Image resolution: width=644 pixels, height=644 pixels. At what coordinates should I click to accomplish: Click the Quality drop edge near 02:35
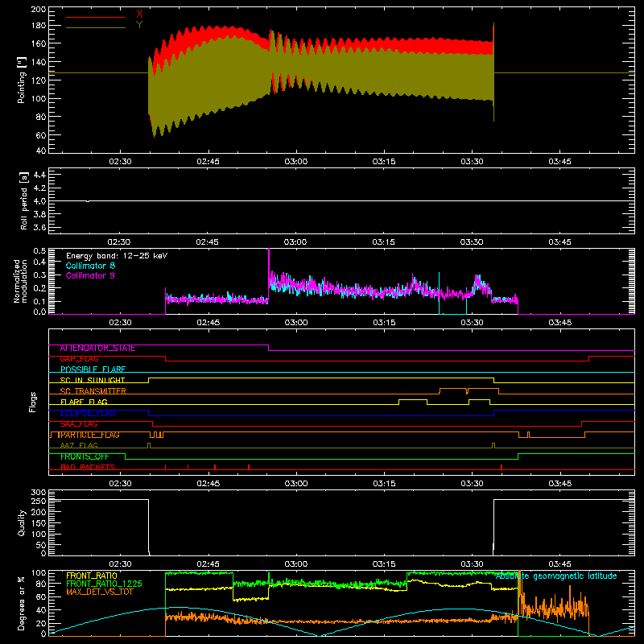click(149, 527)
